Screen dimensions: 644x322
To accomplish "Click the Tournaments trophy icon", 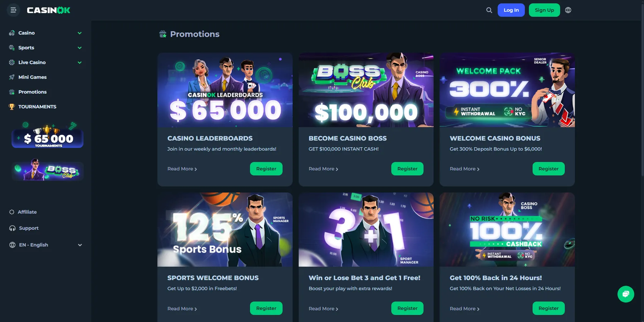I will click(12, 107).
